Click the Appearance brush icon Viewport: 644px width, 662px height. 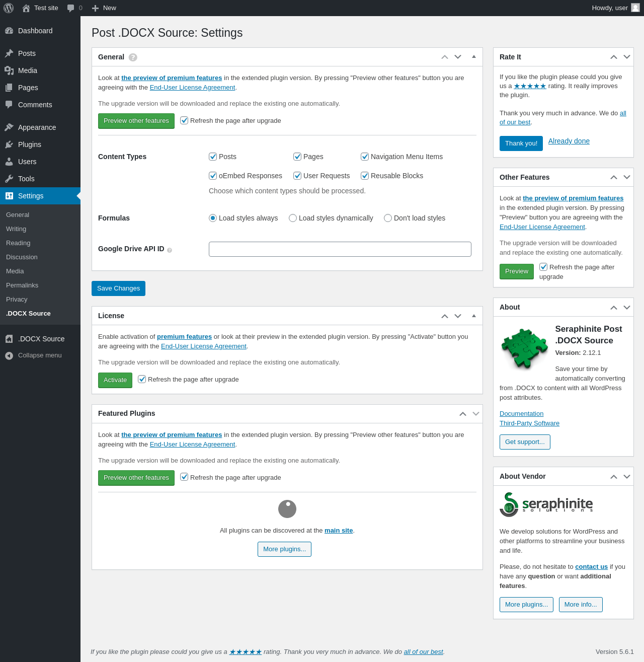pyautogui.click(x=9, y=127)
